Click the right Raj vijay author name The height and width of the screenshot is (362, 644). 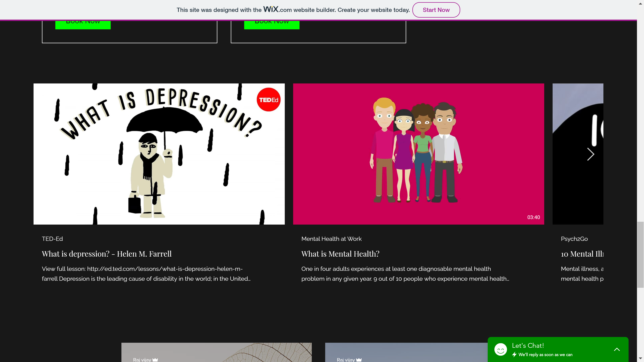[346, 359]
